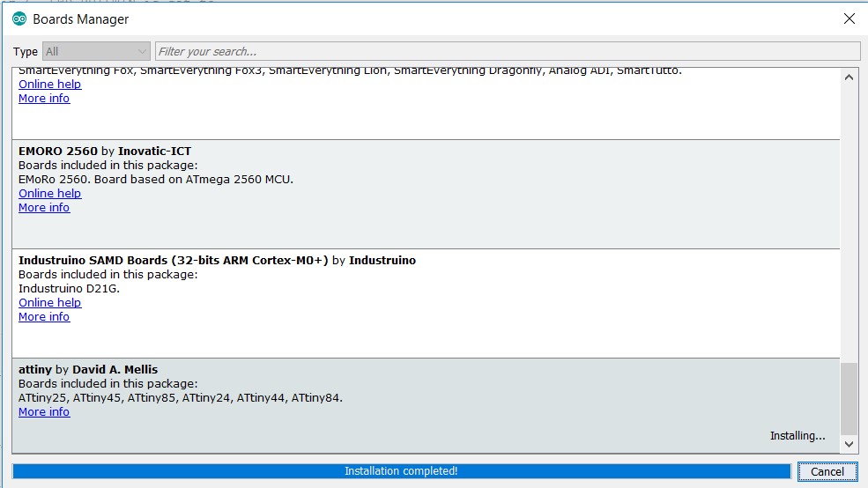Select the Industruino SAMD Boards package title

pyautogui.click(x=217, y=260)
